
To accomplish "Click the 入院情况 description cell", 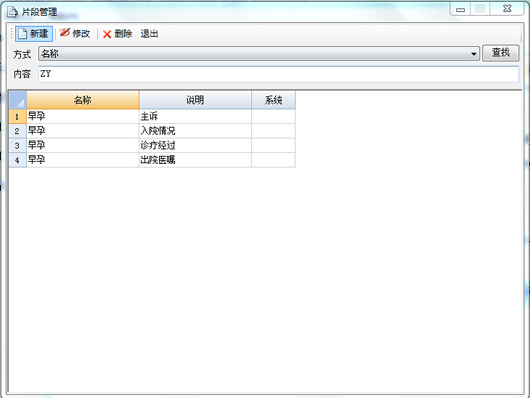I will coord(195,131).
